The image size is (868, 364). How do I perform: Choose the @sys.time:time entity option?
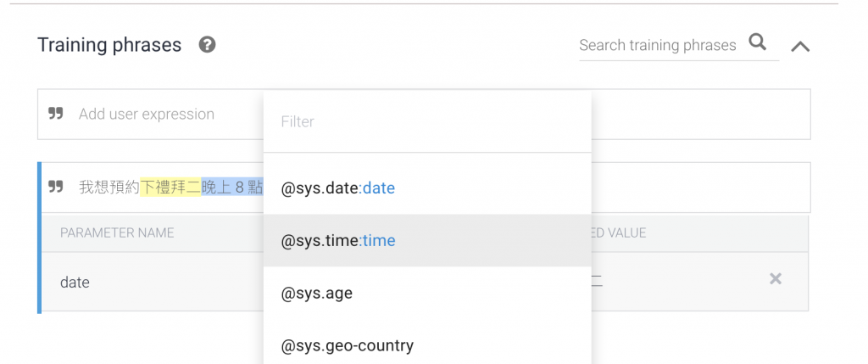[338, 240]
